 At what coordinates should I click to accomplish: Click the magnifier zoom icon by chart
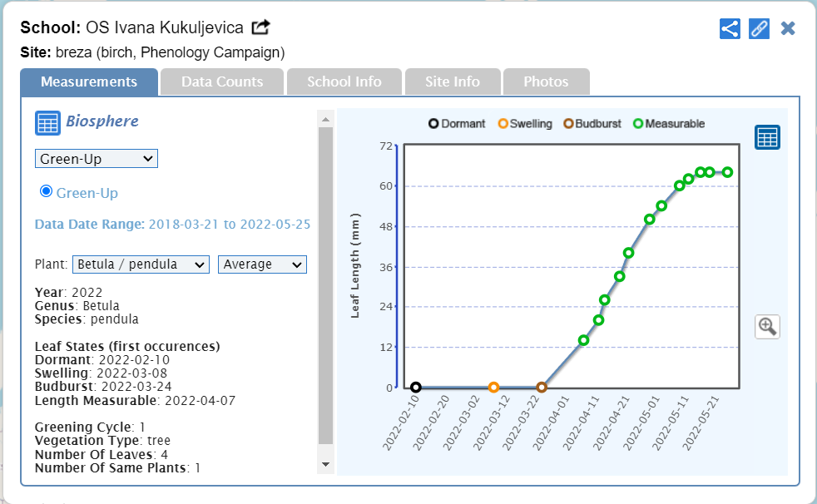click(x=766, y=327)
